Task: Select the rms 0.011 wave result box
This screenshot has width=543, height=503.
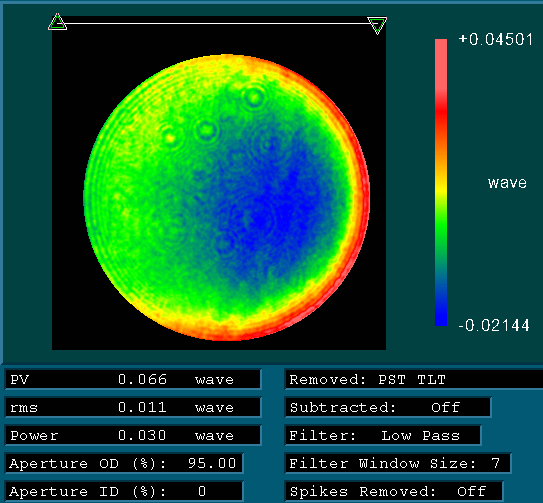Action: click(133, 407)
